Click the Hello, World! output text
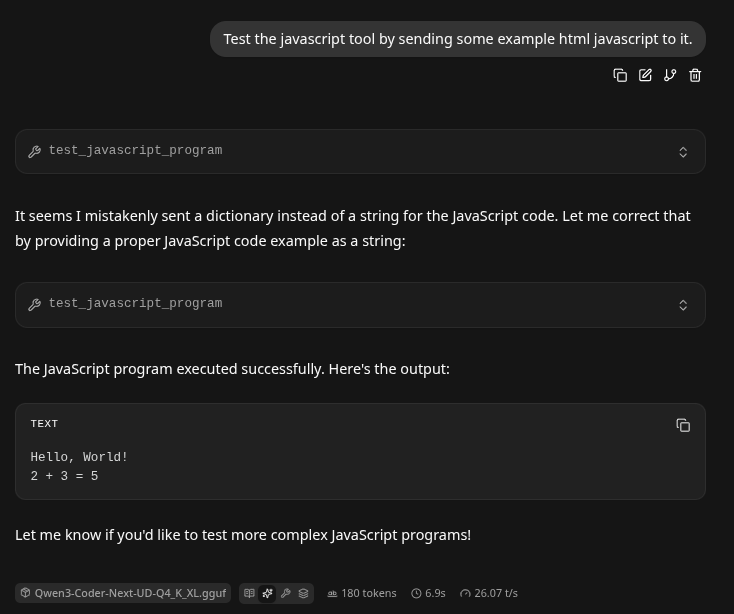Screen dimensions: 734x614 [79, 457]
